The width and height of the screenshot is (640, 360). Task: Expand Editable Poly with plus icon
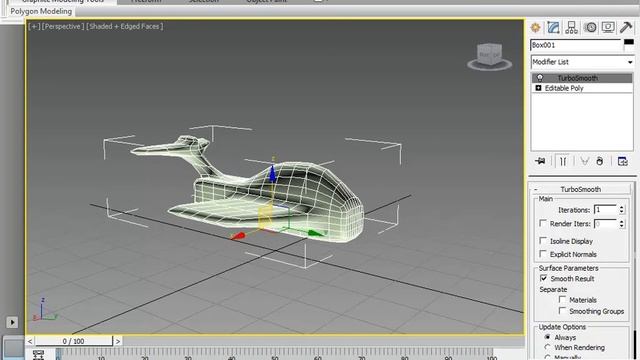click(538, 88)
